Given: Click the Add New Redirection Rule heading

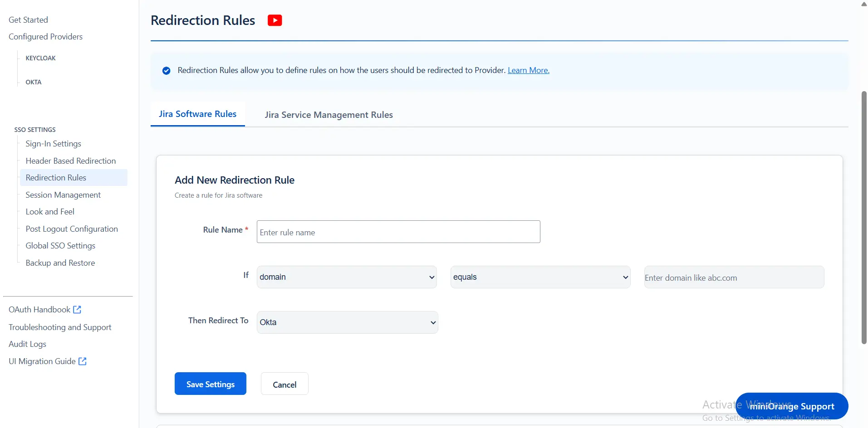Looking at the screenshot, I should (235, 180).
